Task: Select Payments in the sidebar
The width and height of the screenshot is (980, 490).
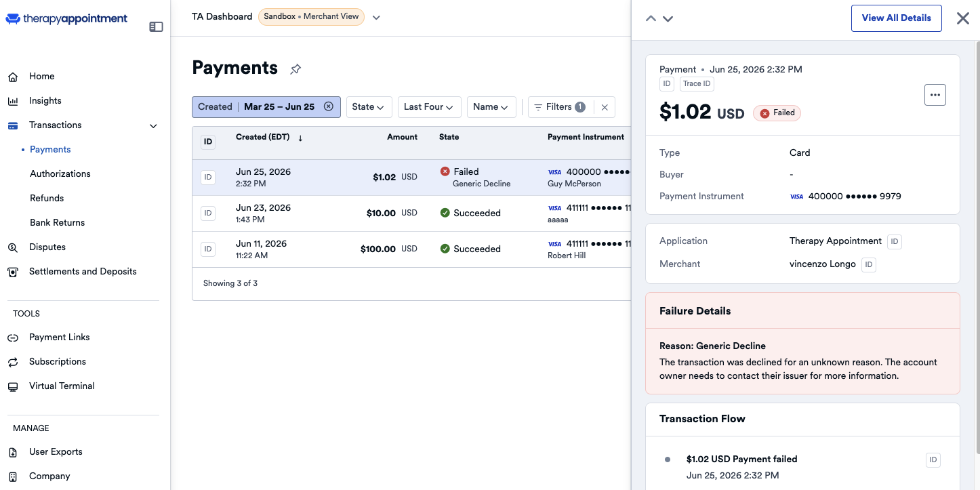Action: [x=50, y=150]
